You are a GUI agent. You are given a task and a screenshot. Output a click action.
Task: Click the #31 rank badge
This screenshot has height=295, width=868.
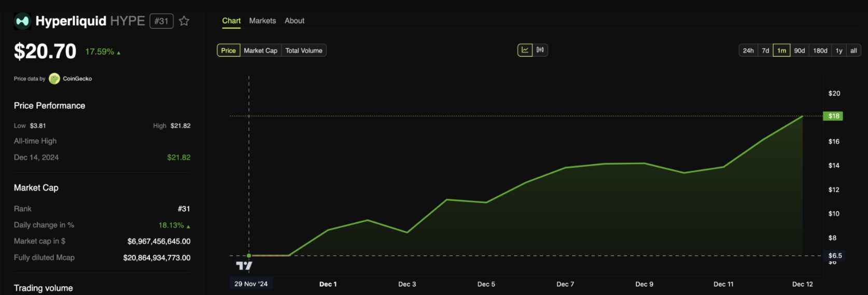[x=161, y=21]
